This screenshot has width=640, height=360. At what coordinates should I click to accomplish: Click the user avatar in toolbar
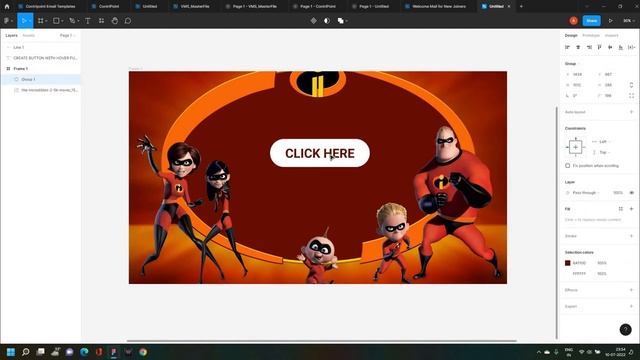[573, 21]
